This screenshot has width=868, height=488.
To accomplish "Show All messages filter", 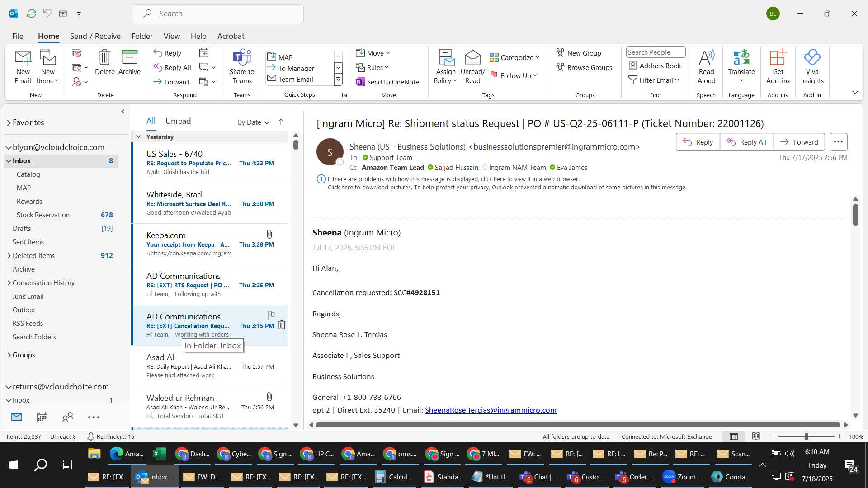I will (x=151, y=121).
